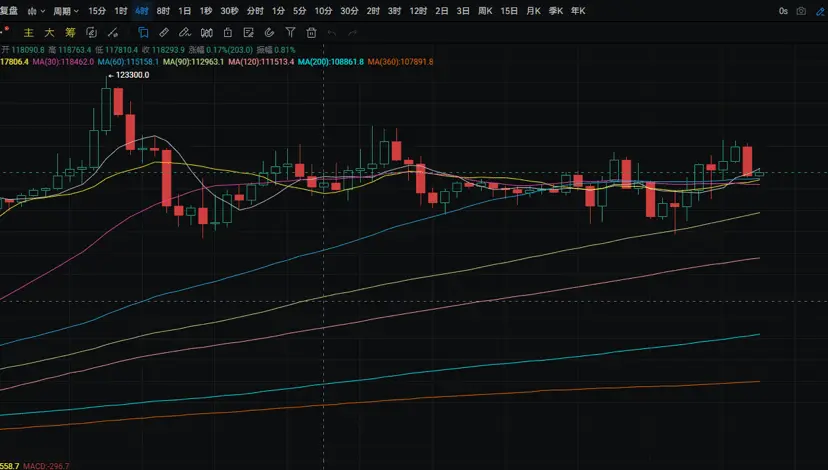
Task: Choose the 10分 interval
Action: tap(323, 11)
